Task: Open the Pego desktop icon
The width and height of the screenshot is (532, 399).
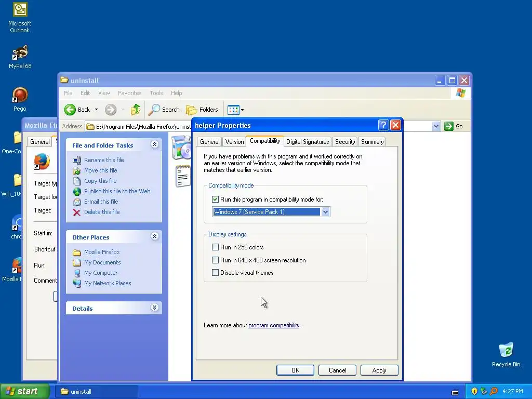Action: click(x=20, y=99)
